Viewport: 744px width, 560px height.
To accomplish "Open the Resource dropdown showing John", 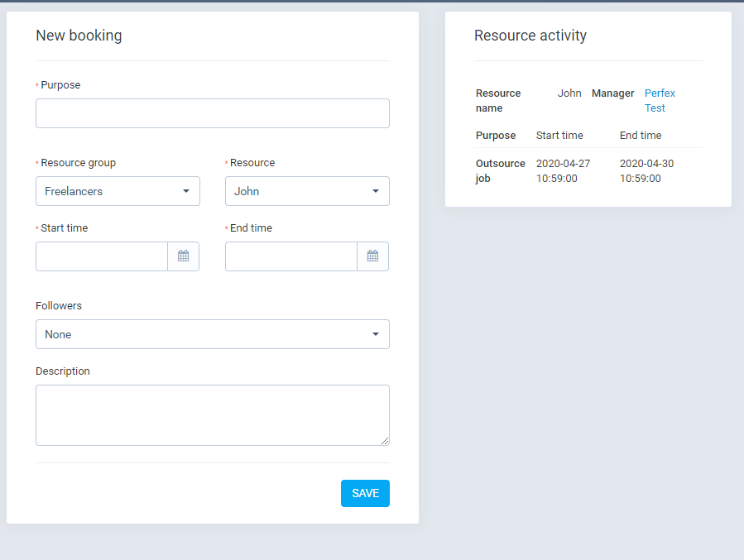I will (307, 191).
